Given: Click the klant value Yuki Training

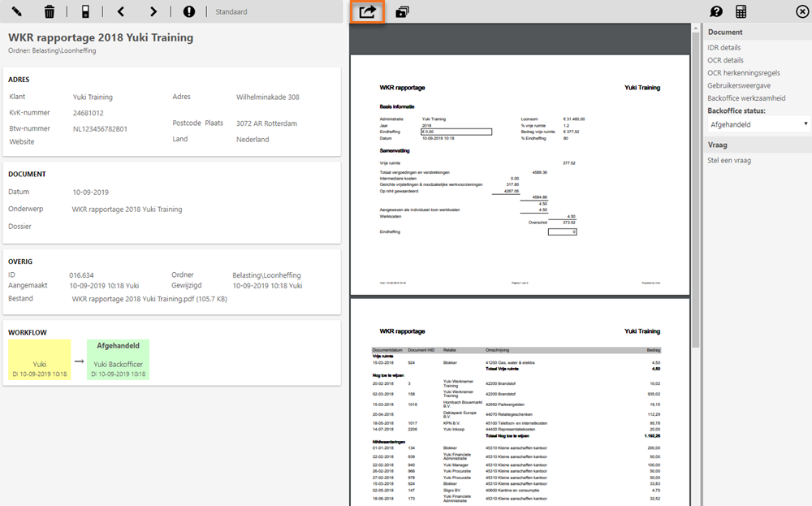Looking at the screenshot, I should [x=93, y=97].
